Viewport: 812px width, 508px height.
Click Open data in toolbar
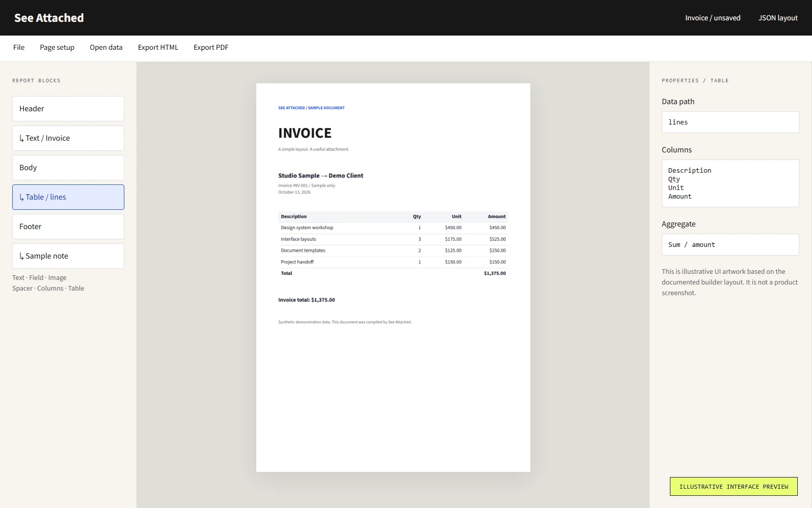(x=106, y=47)
